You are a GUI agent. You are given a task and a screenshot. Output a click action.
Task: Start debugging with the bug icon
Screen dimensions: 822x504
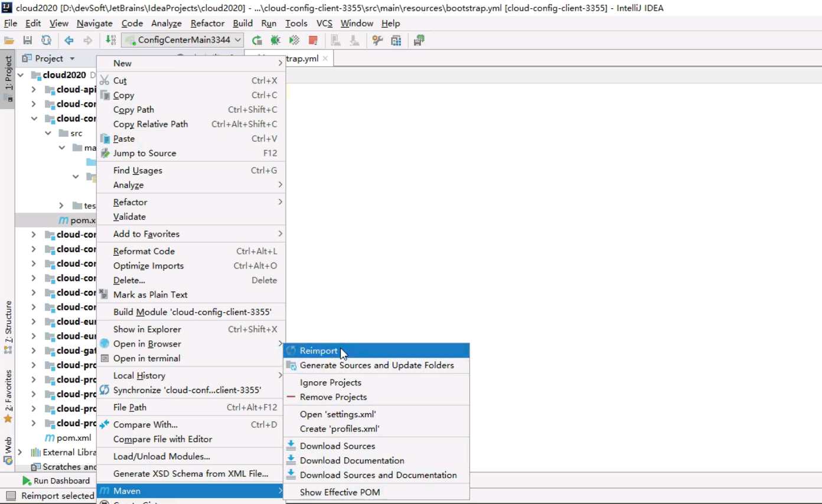275,40
